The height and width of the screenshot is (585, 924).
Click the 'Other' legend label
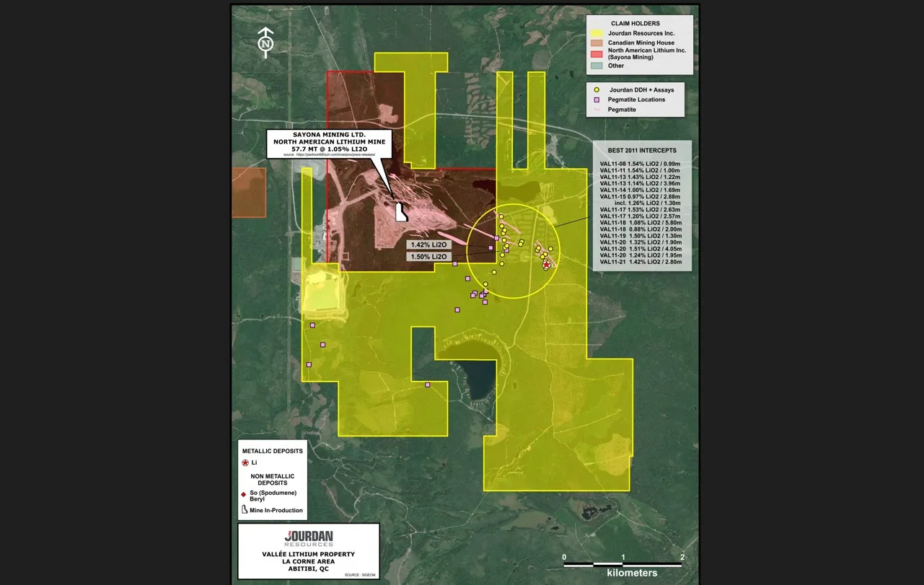(x=616, y=66)
